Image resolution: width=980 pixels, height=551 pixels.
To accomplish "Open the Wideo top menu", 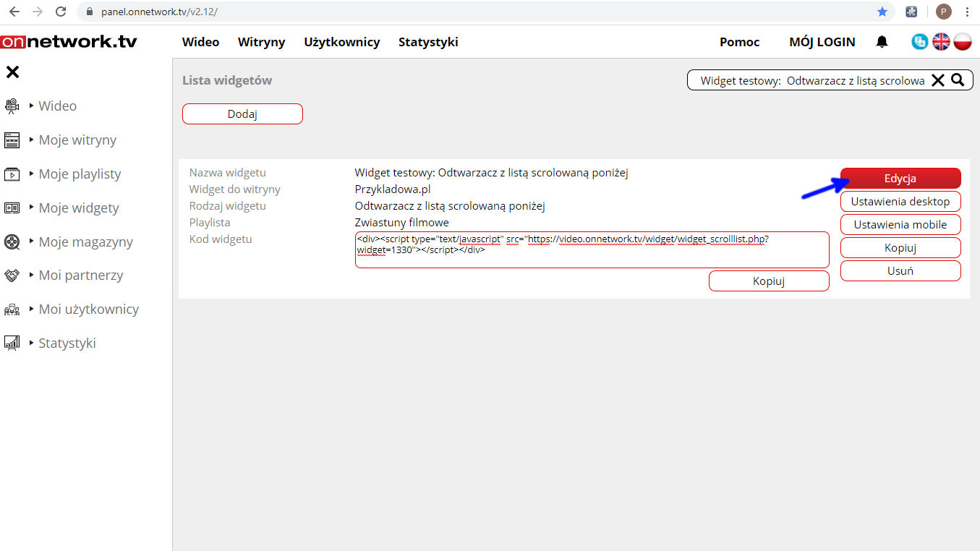I will [200, 42].
